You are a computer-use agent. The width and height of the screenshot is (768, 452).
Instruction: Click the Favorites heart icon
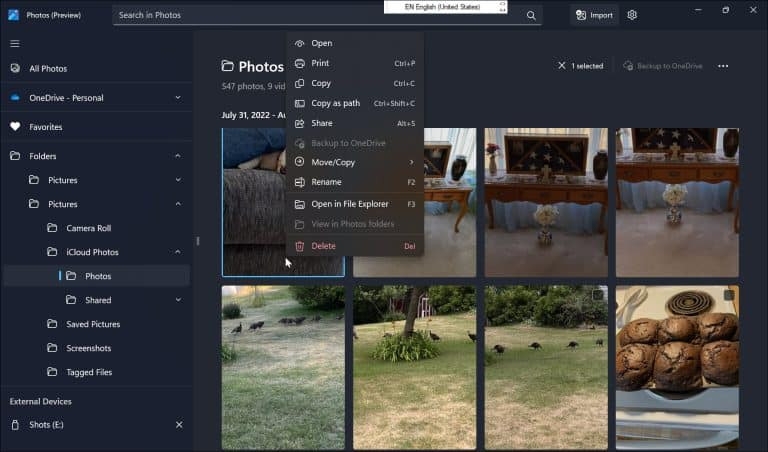(x=15, y=127)
